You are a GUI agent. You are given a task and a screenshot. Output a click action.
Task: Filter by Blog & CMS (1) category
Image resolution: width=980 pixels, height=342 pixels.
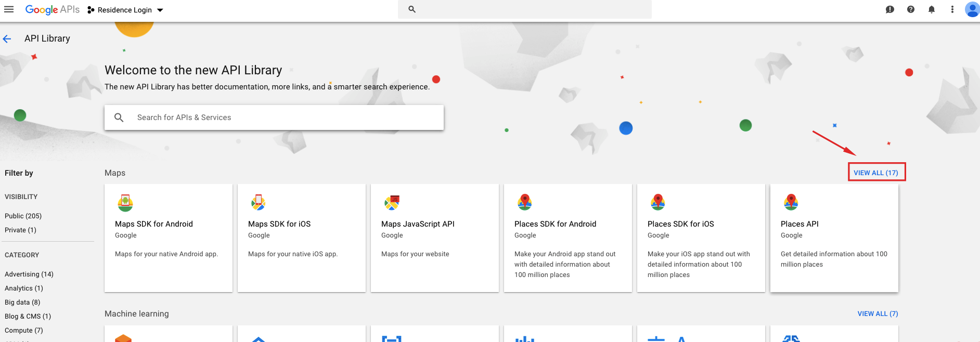[28, 317]
